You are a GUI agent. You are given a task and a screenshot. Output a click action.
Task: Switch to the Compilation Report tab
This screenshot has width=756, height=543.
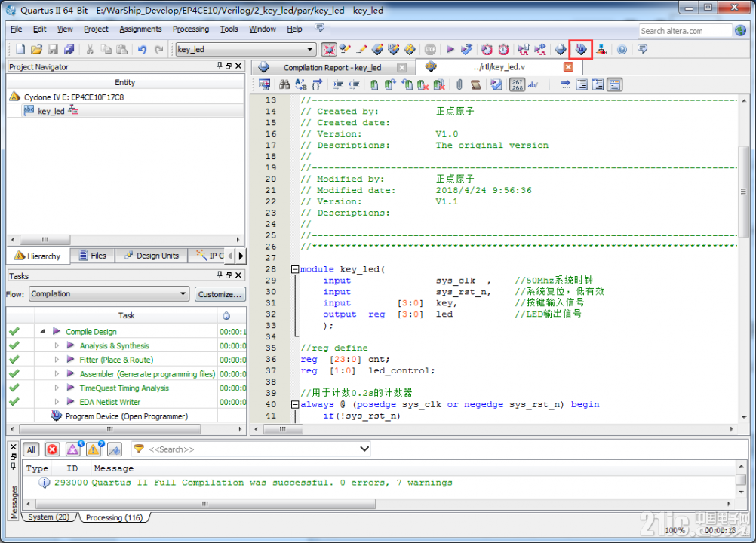point(332,67)
